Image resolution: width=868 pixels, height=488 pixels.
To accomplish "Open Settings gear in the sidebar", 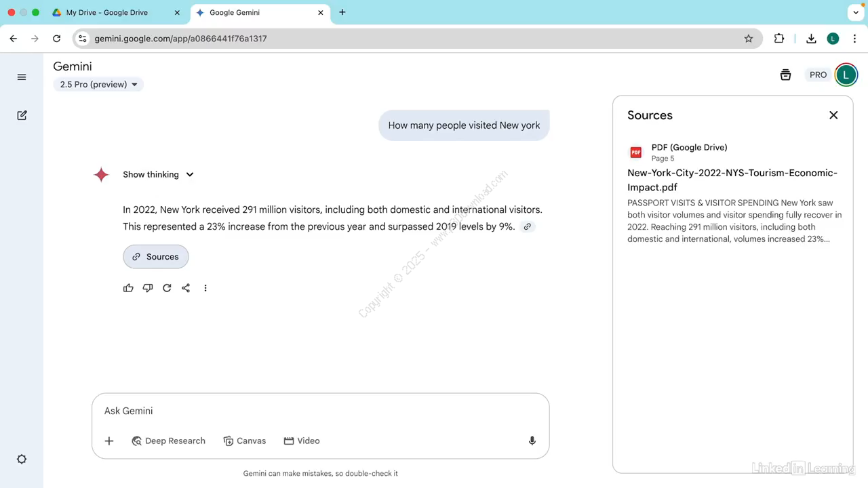I will point(22,459).
